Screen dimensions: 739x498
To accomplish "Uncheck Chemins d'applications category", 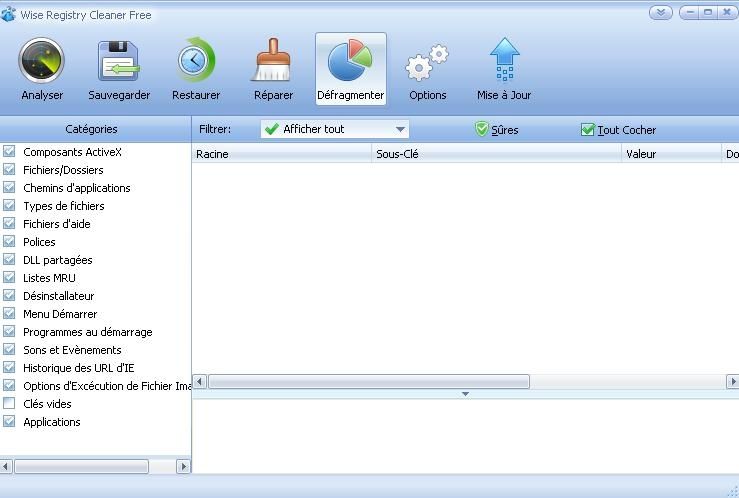I will pyautogui.click(x=9, y=187).
